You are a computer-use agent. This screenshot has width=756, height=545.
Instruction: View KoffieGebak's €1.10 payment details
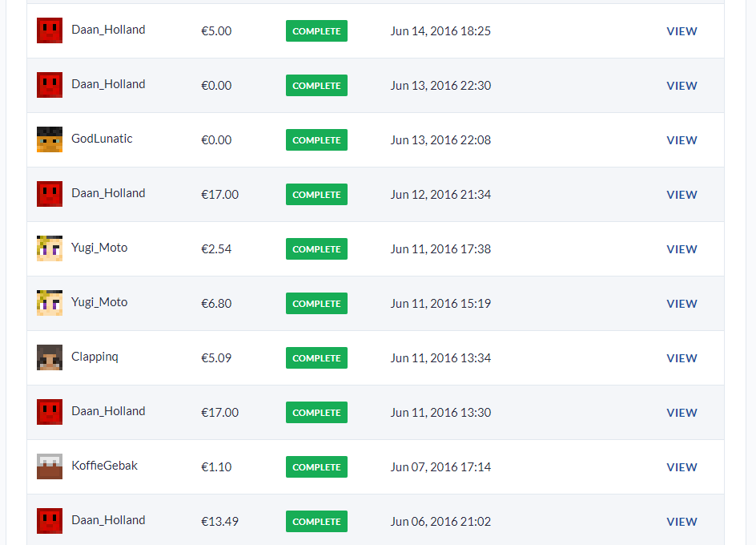pyautogui.click(x=682, y=467)
